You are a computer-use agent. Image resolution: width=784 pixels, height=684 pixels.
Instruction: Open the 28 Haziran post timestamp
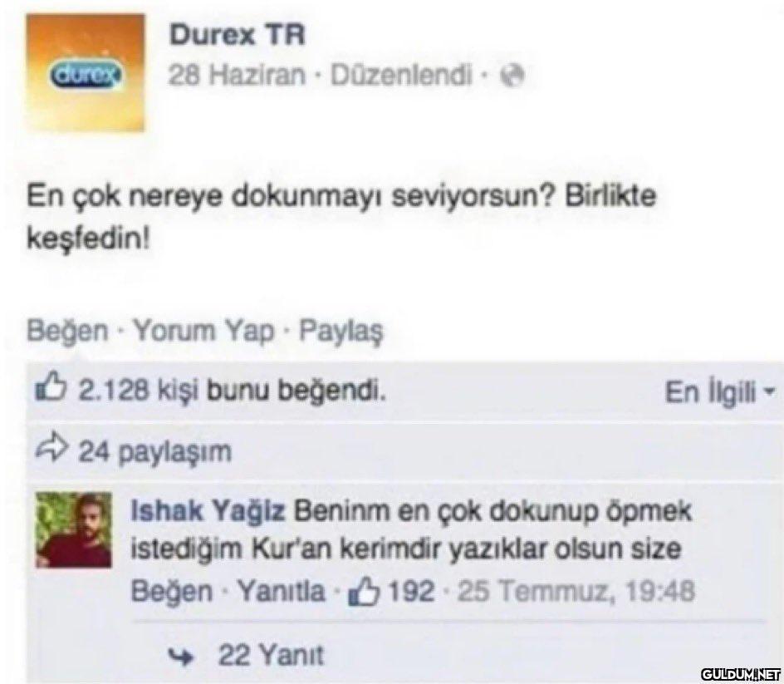237,76
